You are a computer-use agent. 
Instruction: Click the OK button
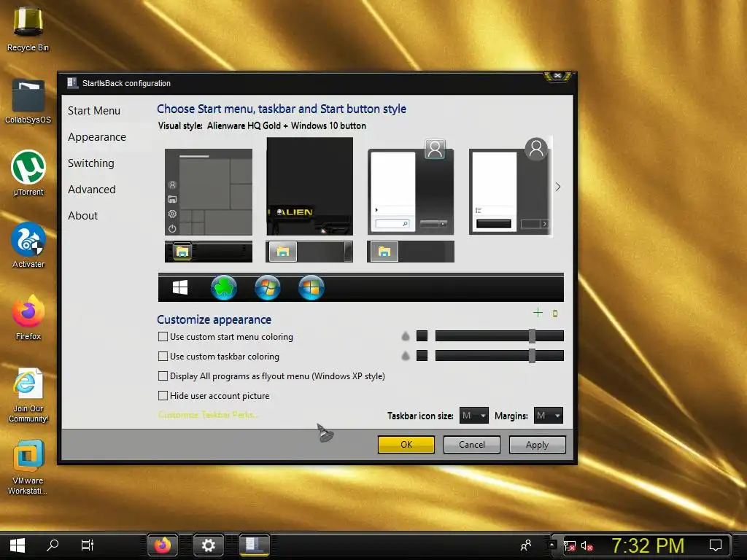(x=406, y=445)
